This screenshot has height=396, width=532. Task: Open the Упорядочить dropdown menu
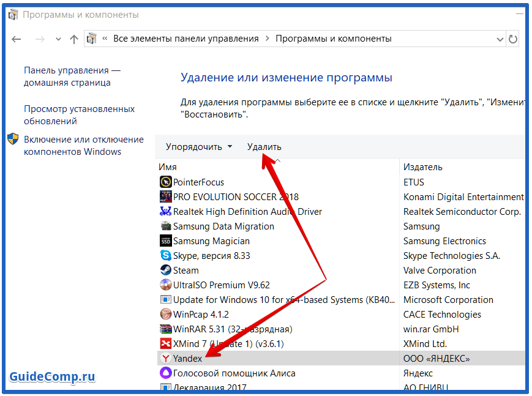[x=199, y=147]
